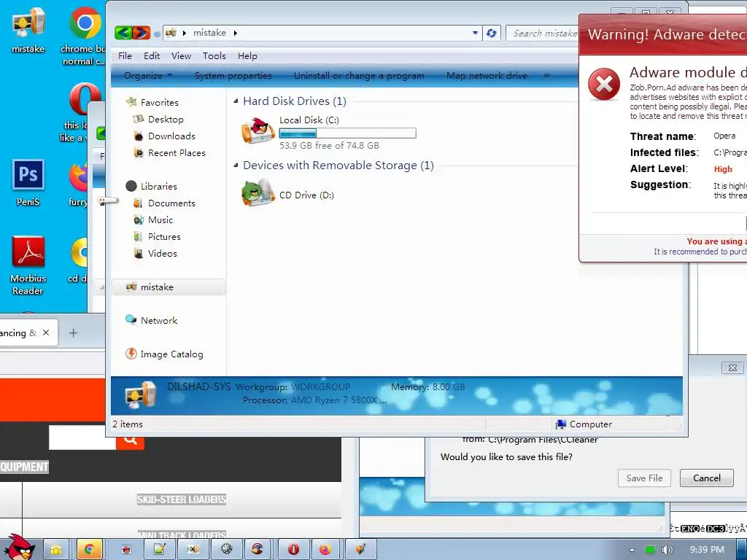Open Chrome from the taskbar
This screenshot has width=747, height=560.
coord(89,549)
